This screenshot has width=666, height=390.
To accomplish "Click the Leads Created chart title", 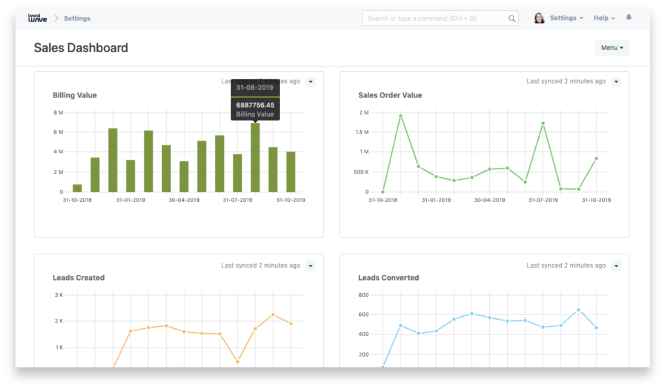I will 79,277.
